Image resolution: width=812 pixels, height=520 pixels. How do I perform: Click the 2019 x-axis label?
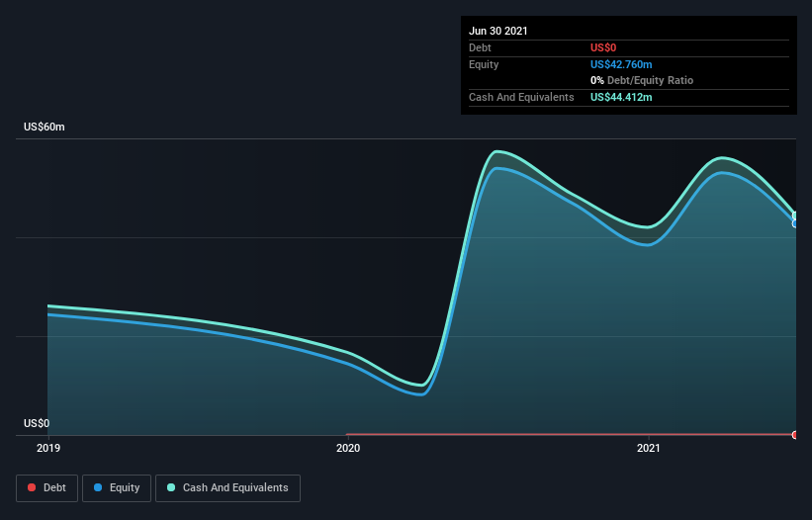48,448
